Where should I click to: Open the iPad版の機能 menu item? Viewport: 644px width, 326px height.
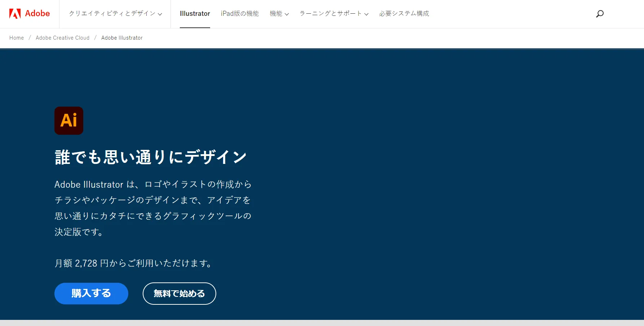coord(240,14)
